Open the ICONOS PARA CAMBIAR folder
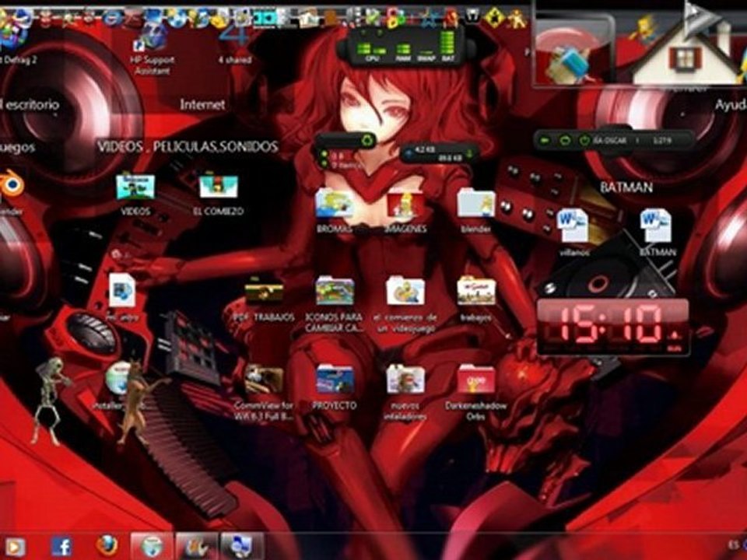The width and height of the screenshot is (747, 560). coord(335,305)
